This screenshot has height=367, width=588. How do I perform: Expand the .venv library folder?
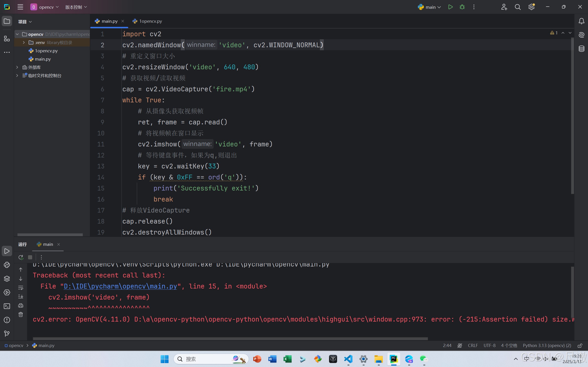click(x=24, y=42)
